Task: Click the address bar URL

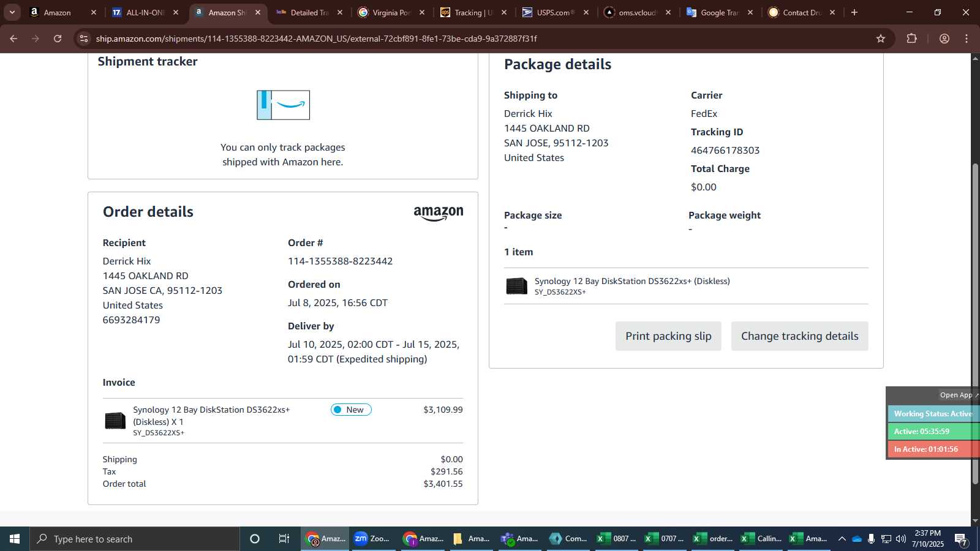Action: coord(316,39)
